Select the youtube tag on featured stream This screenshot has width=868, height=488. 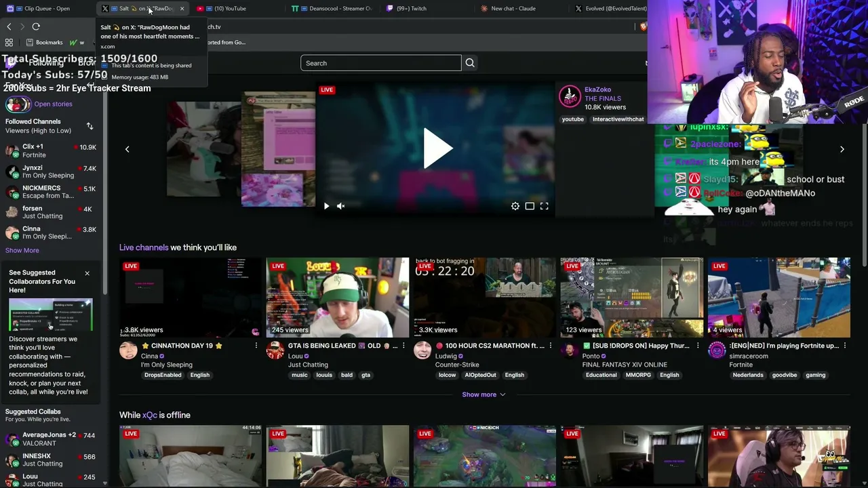tap(573, 119)
